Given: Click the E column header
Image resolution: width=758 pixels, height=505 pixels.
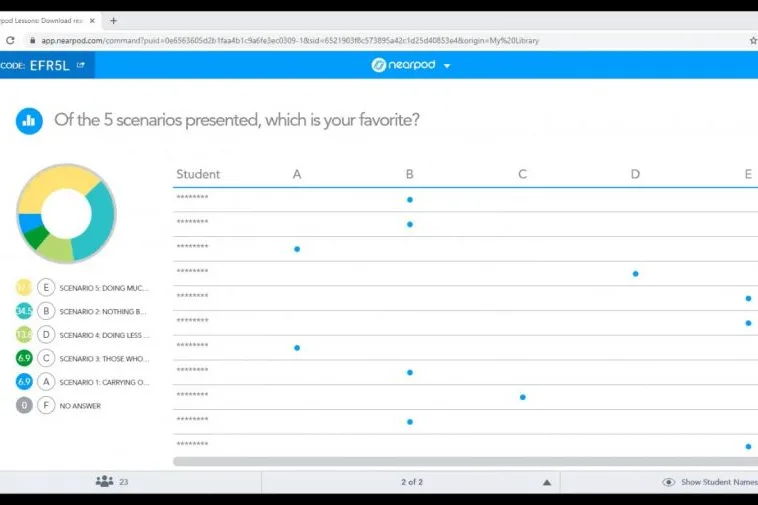Looking at the screenshot, I should [x=748, y=174].
